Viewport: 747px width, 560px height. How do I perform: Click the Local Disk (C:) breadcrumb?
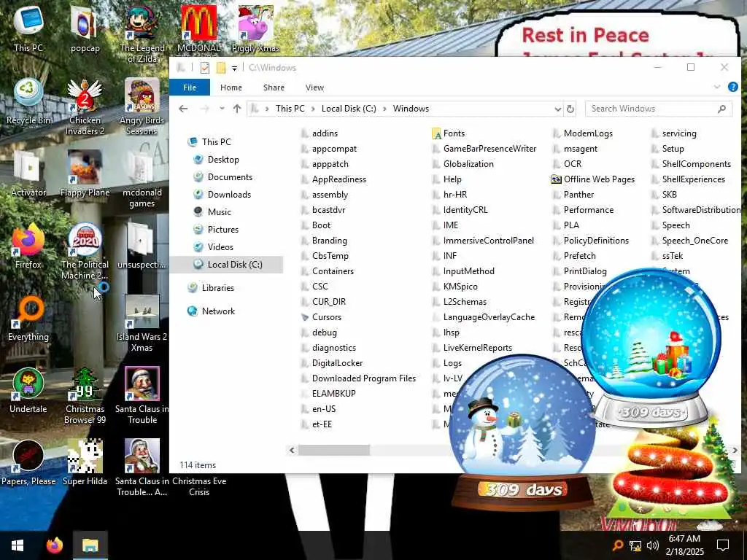click(349, 109)
